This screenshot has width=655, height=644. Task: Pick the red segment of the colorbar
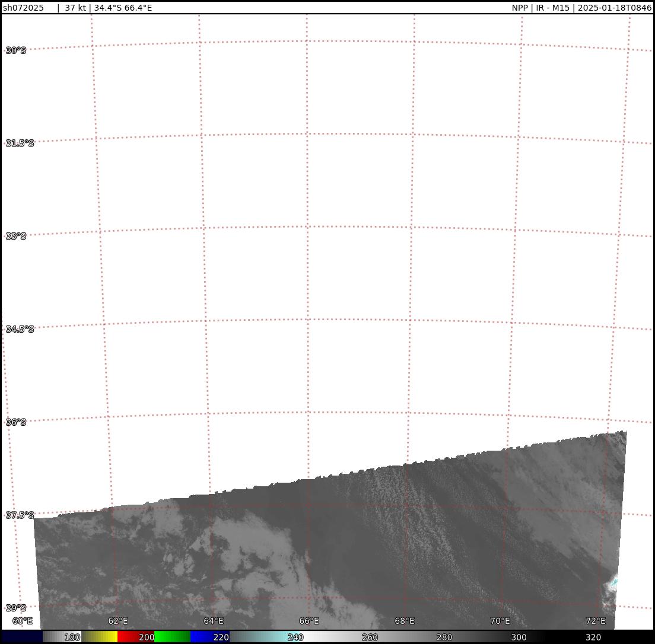(x=136, y=637)
